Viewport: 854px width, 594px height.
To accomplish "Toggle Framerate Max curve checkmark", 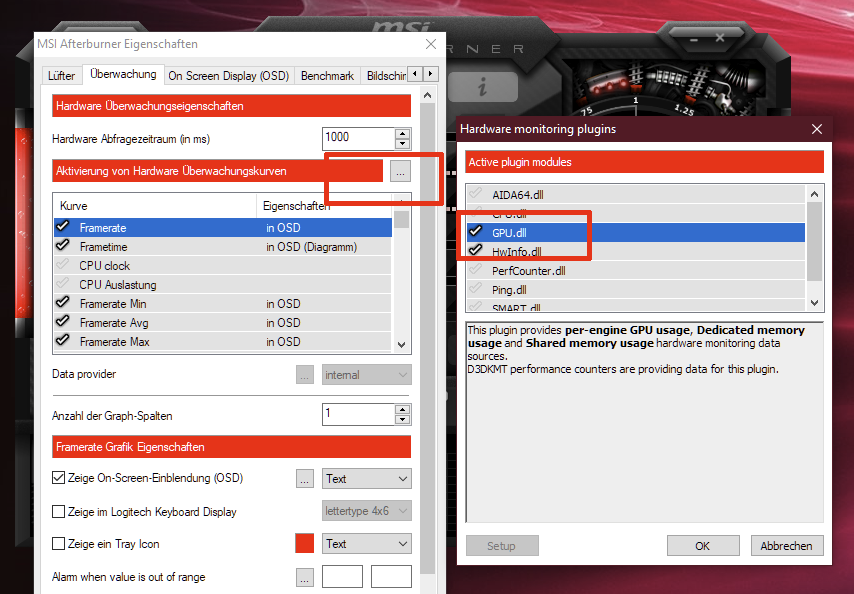I will pyautogui.click(x=63, y=340).
